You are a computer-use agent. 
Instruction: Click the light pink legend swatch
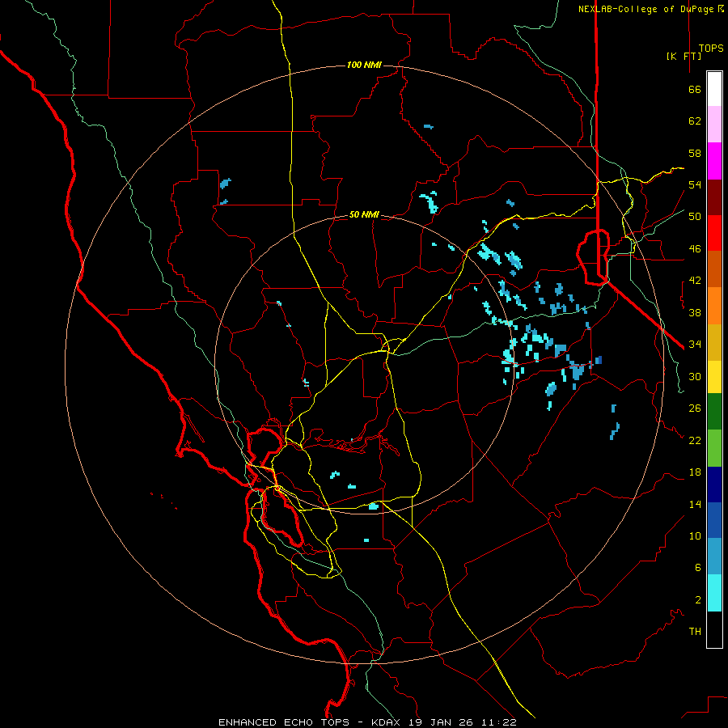(714, 125)
